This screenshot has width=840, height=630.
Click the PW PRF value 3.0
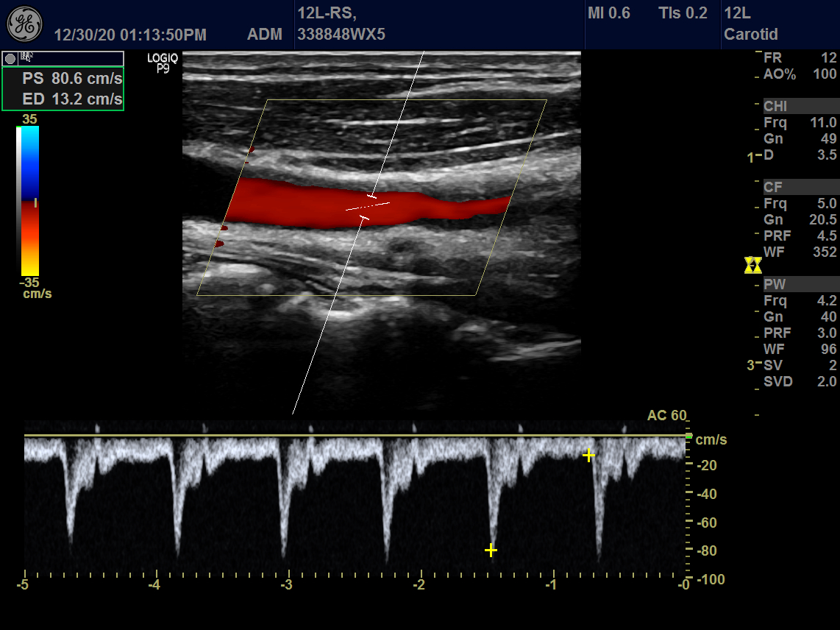tap(827, 333)
